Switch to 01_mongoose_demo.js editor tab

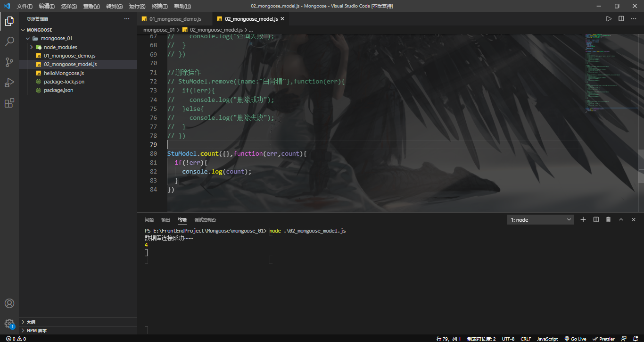pyautogui.click(x=175, y=19)
